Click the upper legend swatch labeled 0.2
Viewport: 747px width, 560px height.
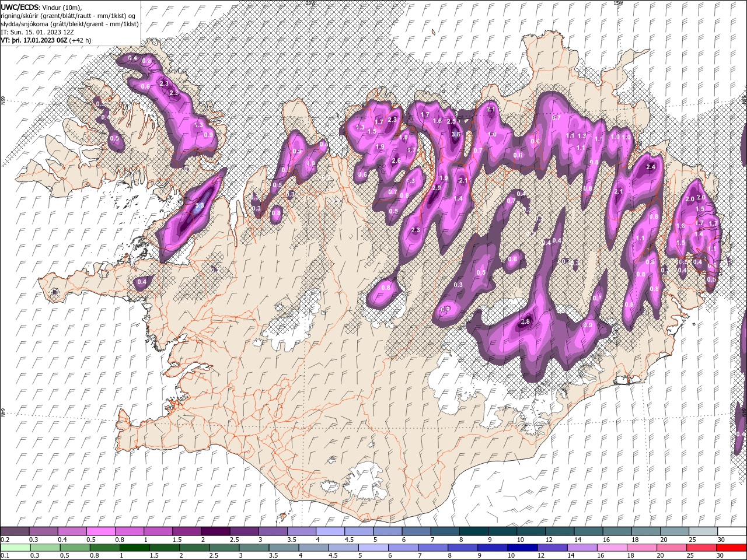pyautogui.click(x=15, y=531)
